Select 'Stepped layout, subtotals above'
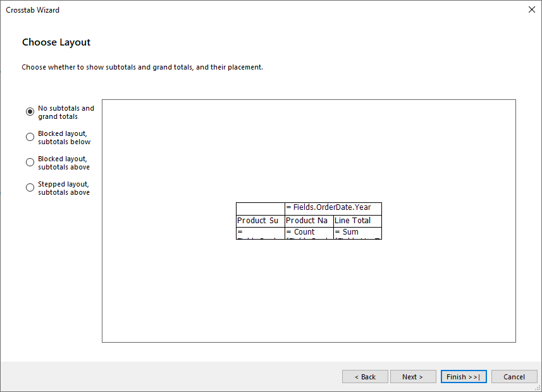Image resolution: width=542 pixels, height=392 pixels. pyautogui.click(x=30, y=187)
